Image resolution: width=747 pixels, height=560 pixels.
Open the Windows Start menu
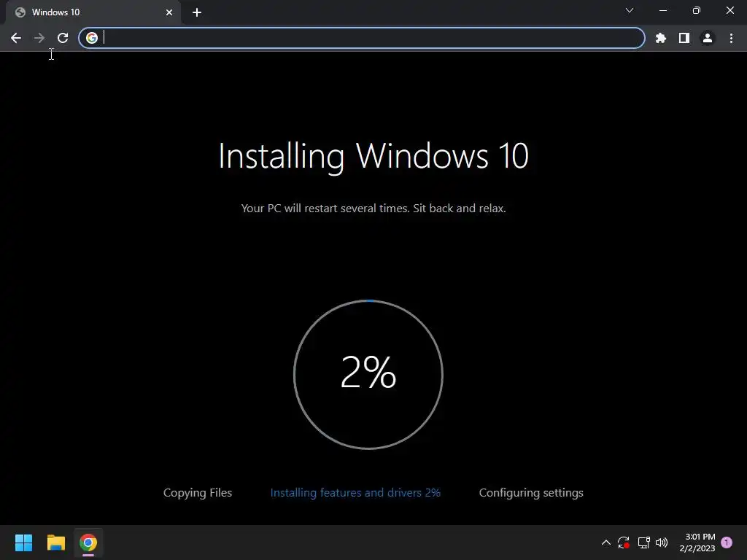tap(23, 542)
